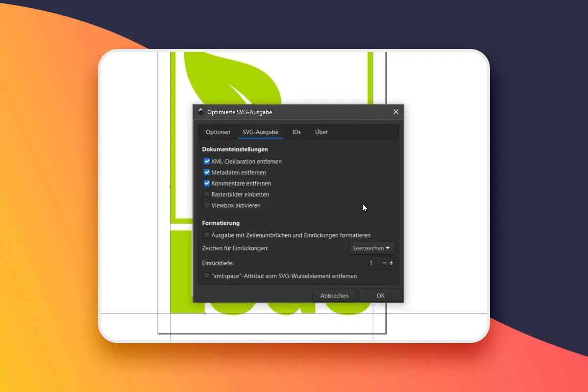Screen dimensions: 588x392
Task: Click the Abbrechen button
Action: pos(335,295)
